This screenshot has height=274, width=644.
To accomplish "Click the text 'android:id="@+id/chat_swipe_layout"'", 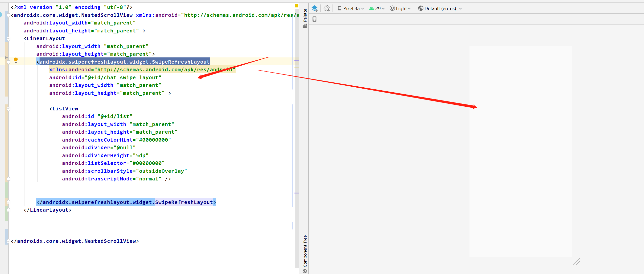I will (105, 77).
